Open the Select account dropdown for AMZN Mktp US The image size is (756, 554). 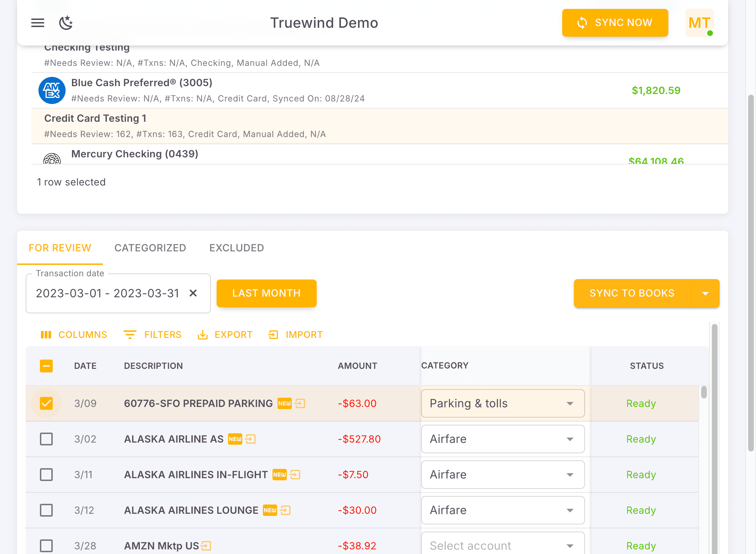(x=570, y=545)
